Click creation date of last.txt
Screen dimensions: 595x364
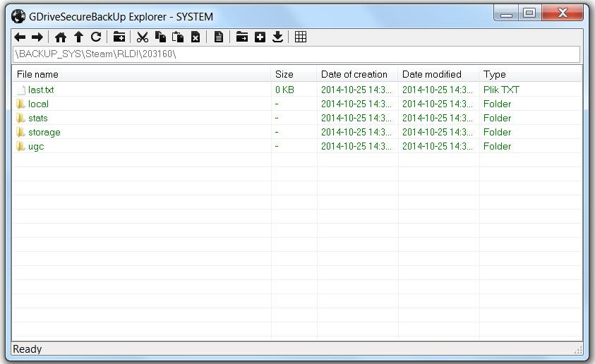(x=356, y=90)
